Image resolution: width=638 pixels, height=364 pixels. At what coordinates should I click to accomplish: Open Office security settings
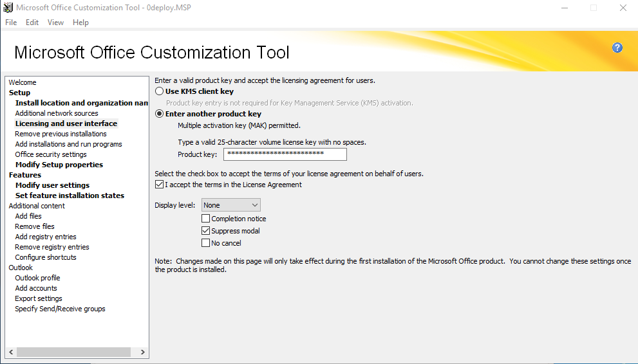51,154
